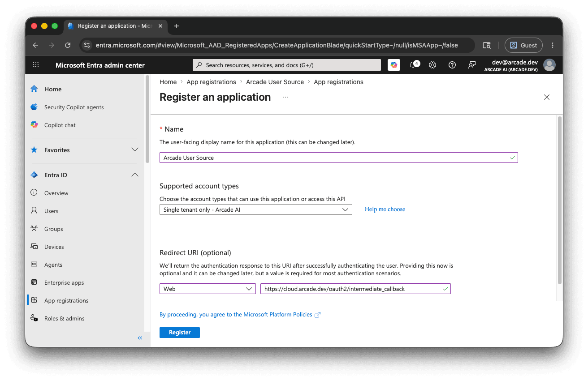Click the Register button
The width and height of the screenshot is (588, 380).
pos(180,333)
